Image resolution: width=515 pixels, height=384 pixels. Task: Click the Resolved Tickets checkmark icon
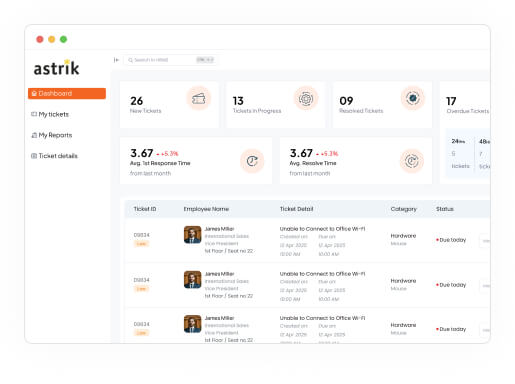[413, 99]
